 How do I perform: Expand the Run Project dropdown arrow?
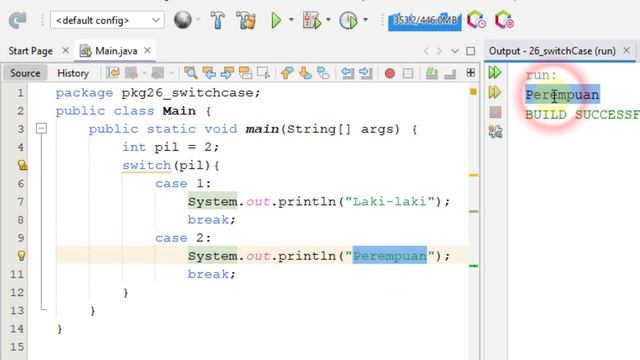291,20
